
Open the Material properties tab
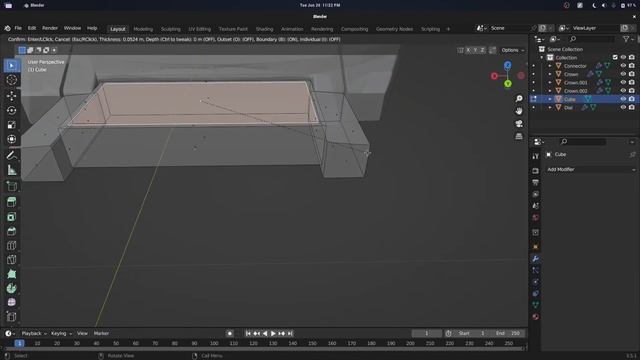(536, 317)
